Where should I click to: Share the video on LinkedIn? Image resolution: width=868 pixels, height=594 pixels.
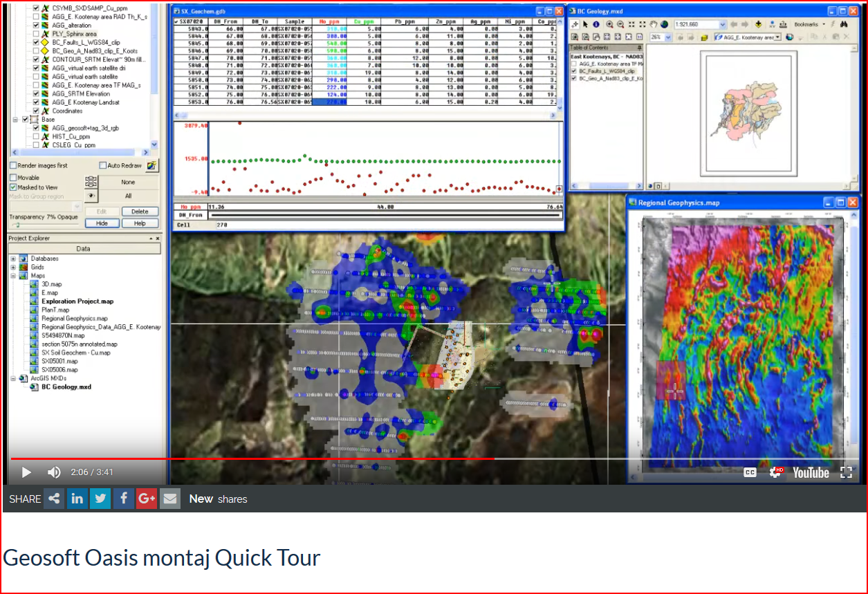(x=77, y=499)
